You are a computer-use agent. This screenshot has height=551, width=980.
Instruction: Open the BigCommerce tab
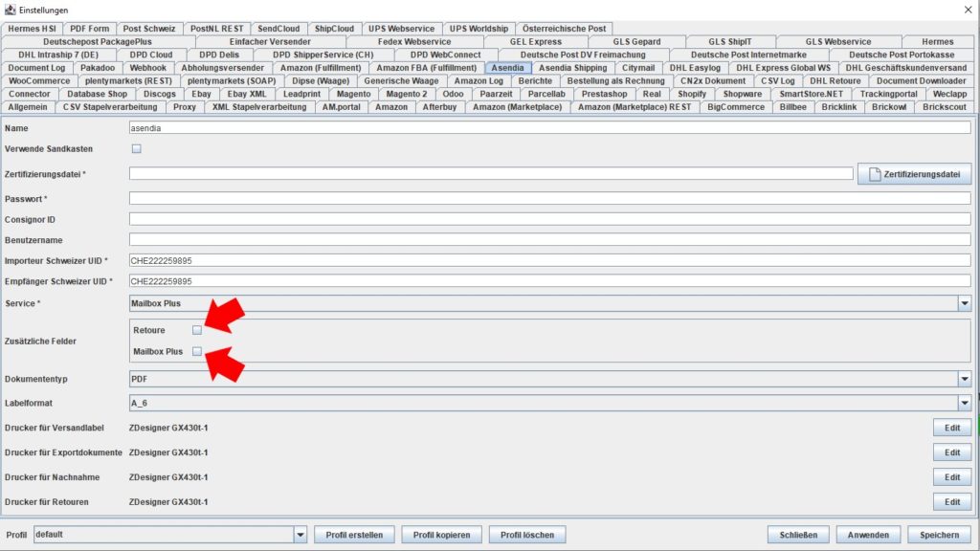pyautogui.click(x=736, y=107)
